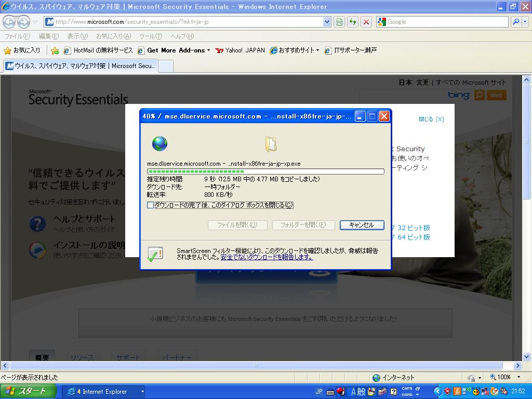Click the globe icon in download dialog
The height and width of the screenshot is (399, 532).
click(x=159, y=143)
